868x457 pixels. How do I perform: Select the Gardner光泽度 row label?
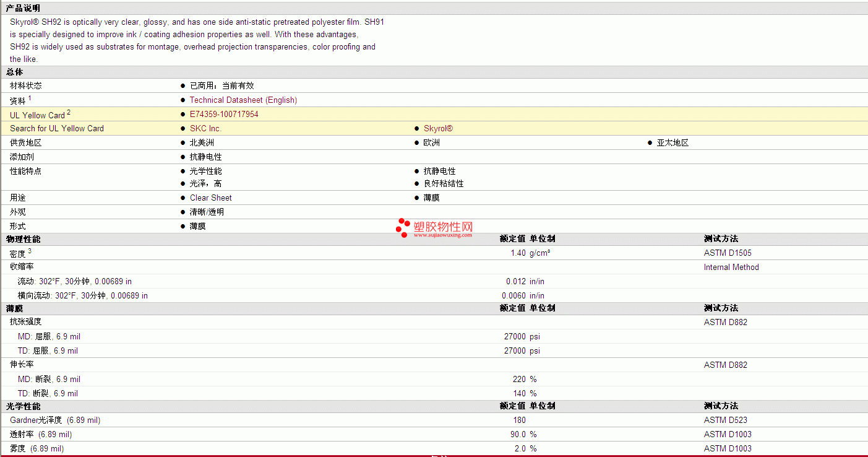(55, 420)
